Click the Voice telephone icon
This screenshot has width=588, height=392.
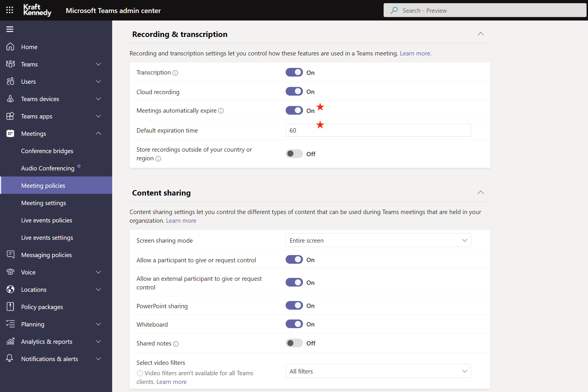pyautogui.click(x=10, y=272)
